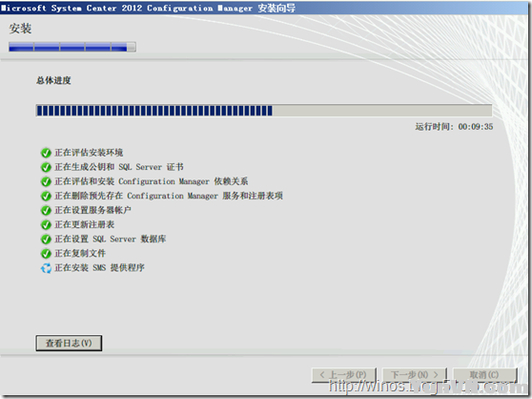
Task: Click the text 正在删除预先存在 Configuration Manager 服务和注册表项
Action: coord(169,196)
